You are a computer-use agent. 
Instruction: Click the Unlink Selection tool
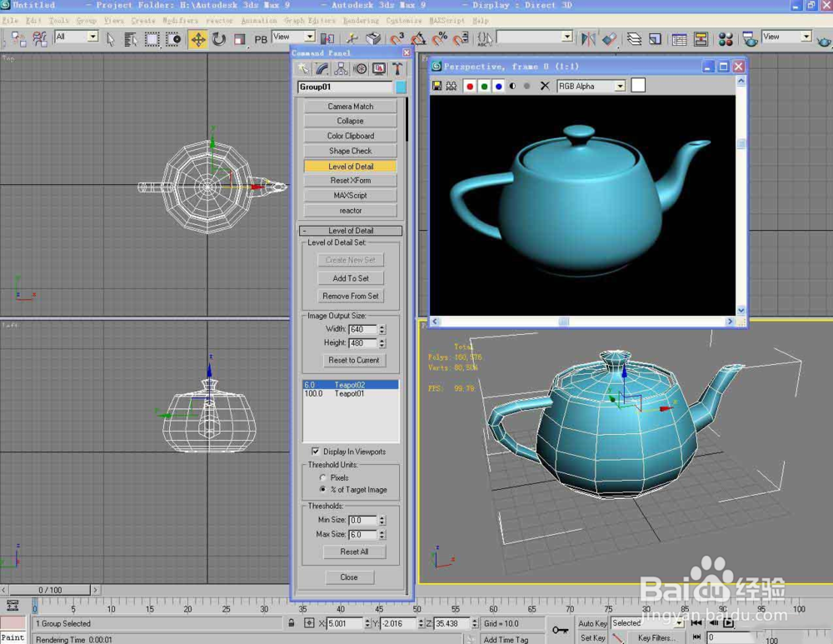[x=40, y=39]
